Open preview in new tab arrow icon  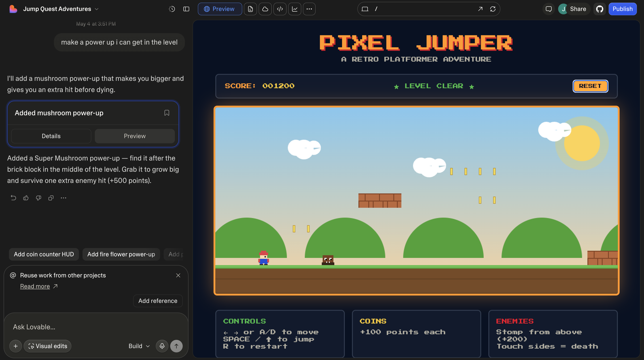click(480, 9)
